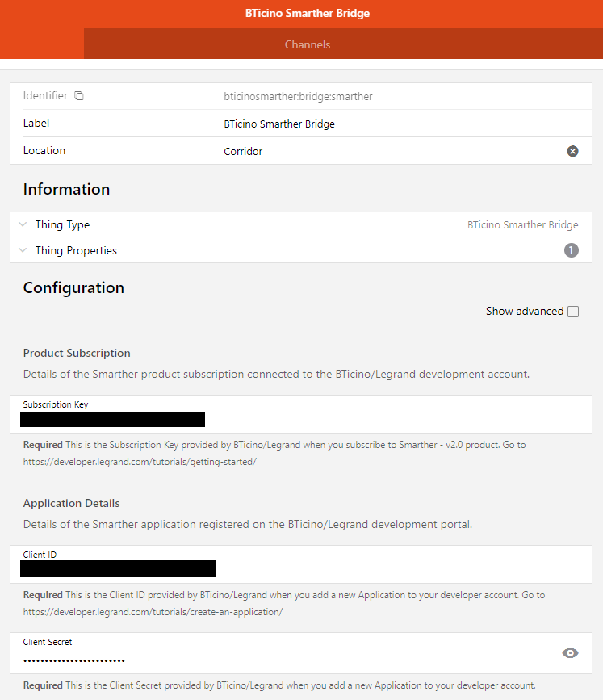Image resolution: width=603 pixels, height=700 pixels.
Task: Click the Thing Properties row label
Action: [x=76, y=250]
